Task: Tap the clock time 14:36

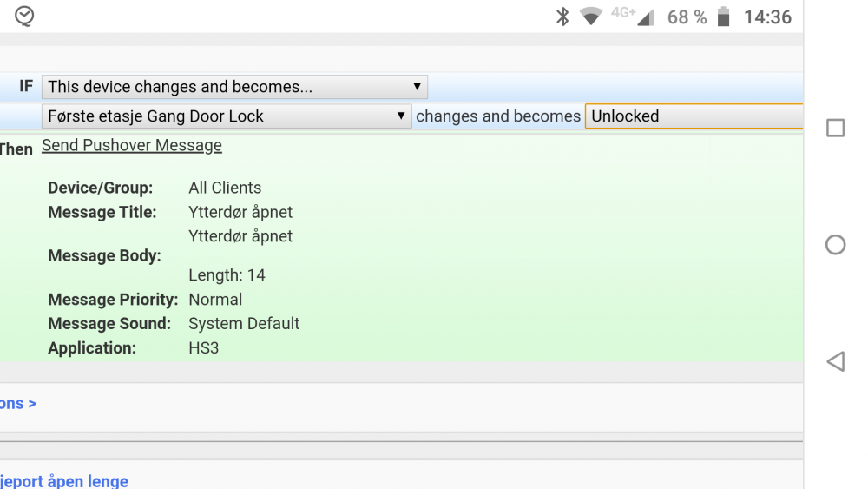Action: (x=767, y=17)
